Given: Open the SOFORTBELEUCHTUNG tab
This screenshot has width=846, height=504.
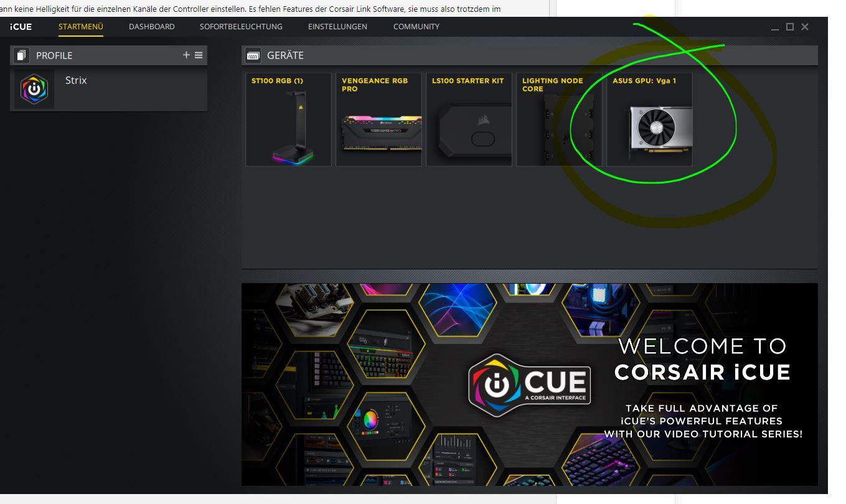Looking at the screenshot, I should pyautogui.click(x=241, y=27).
